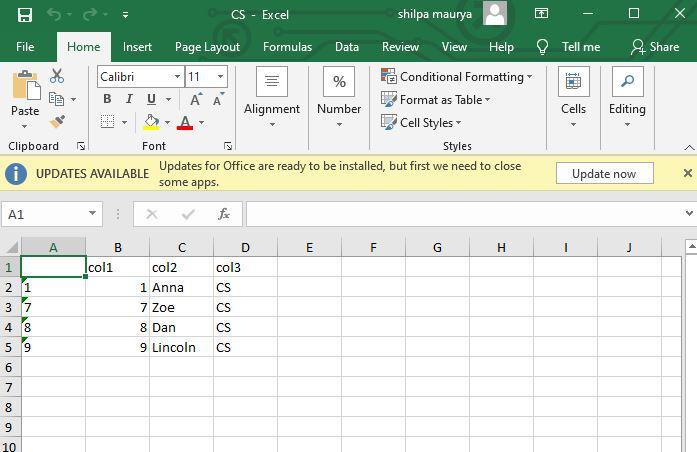Screen dimensions: 697x452
Task: Toggle Italic formatting
Action: coord(129,99)
